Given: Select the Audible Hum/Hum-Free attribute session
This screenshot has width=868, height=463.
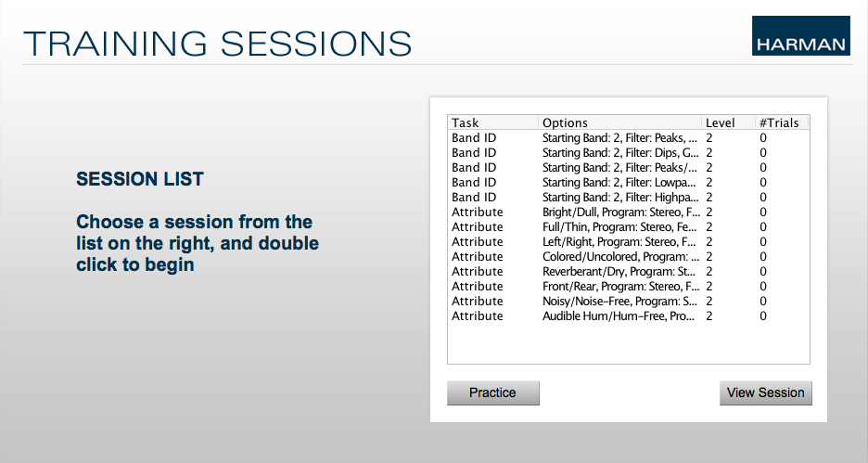Looking at the screenshot, I should 629,316.
